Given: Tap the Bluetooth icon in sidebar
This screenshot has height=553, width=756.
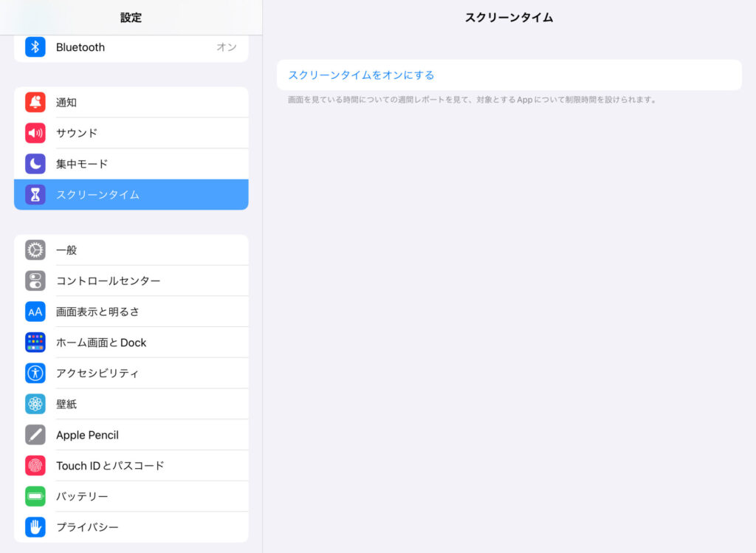Looking at the screenshot, I should click(35, 47).
